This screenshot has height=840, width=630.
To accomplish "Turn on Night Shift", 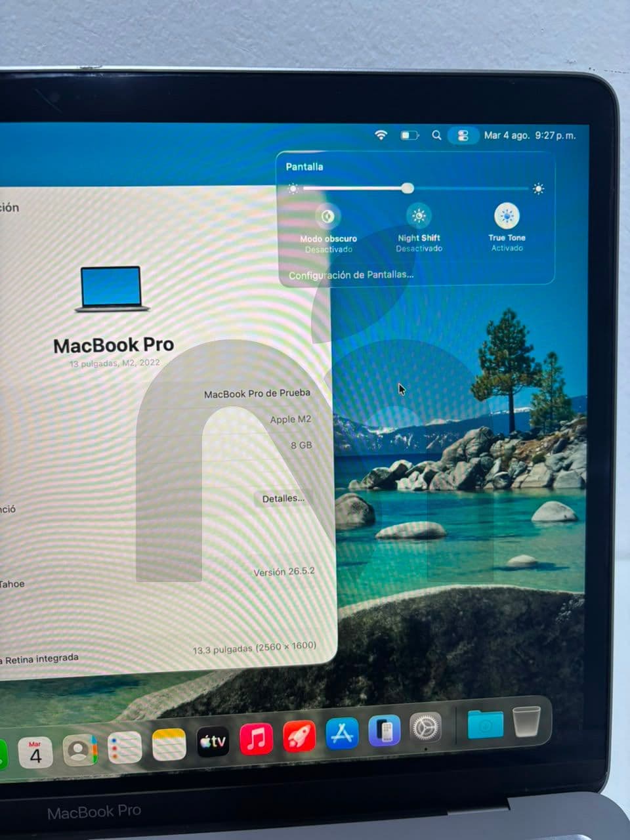I will pyautogui.click(x=419, y=215).
